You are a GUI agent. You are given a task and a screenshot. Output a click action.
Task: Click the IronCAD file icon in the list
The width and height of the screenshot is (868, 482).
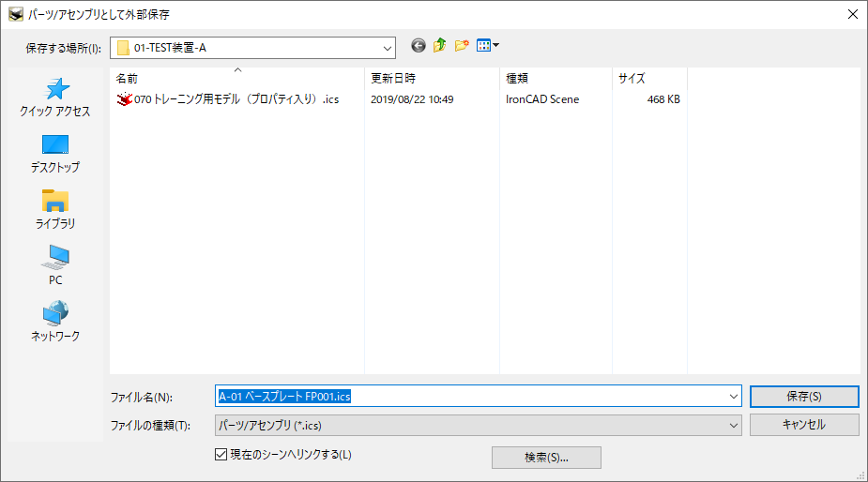(x=125, y=99)
